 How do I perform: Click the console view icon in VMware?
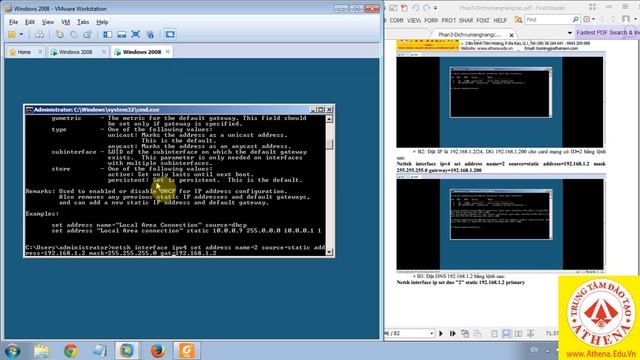170,35
